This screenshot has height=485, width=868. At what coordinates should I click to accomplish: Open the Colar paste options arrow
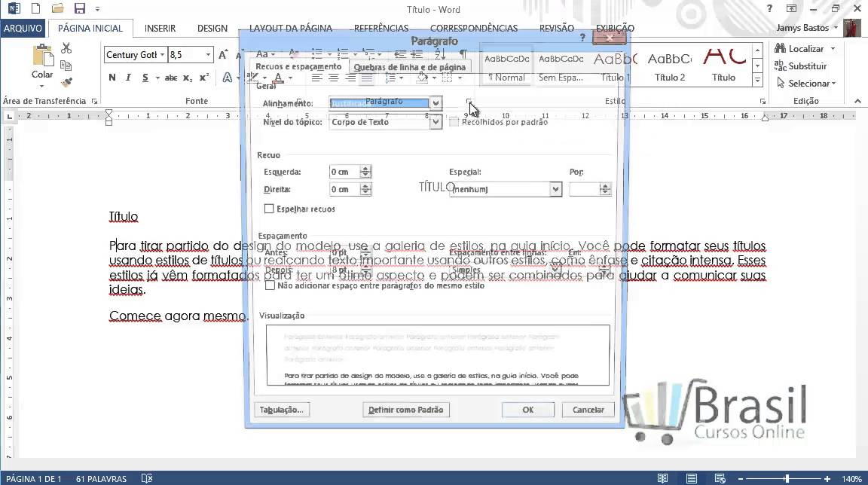coord(42,87)
